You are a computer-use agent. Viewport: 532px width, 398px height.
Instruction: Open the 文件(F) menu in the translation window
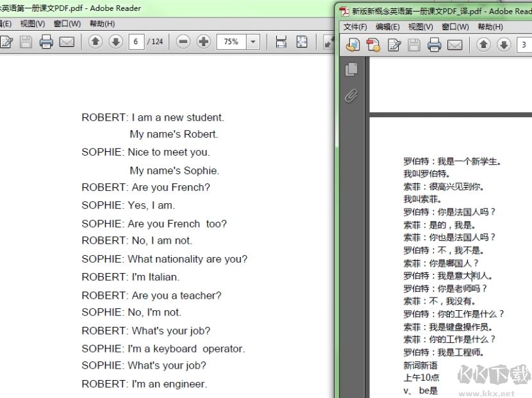coord(354,28)
